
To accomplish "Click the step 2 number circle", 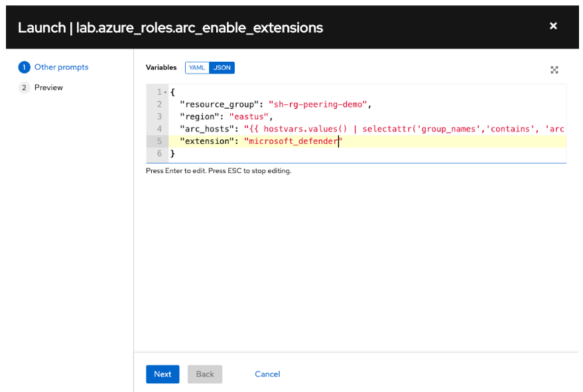I will coord(25,88).
